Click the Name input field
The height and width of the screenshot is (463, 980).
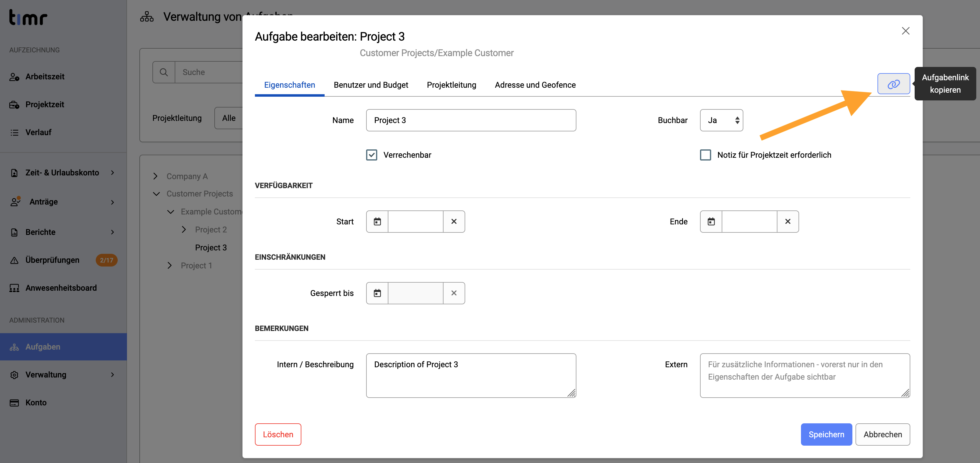coord(471,120)
